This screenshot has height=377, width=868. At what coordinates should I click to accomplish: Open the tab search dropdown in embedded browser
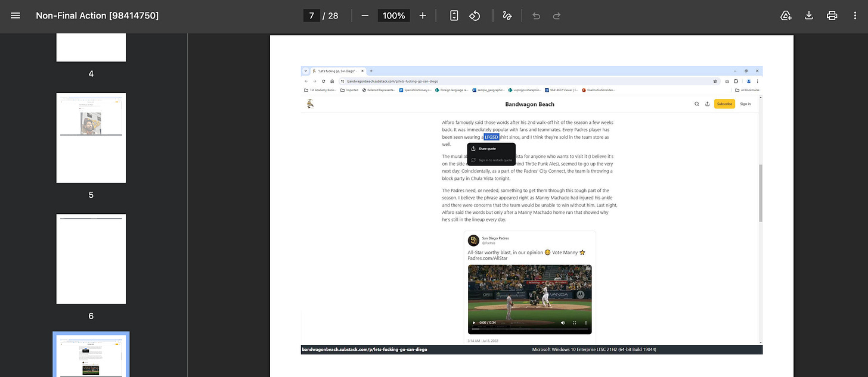(x=306, y=71)
